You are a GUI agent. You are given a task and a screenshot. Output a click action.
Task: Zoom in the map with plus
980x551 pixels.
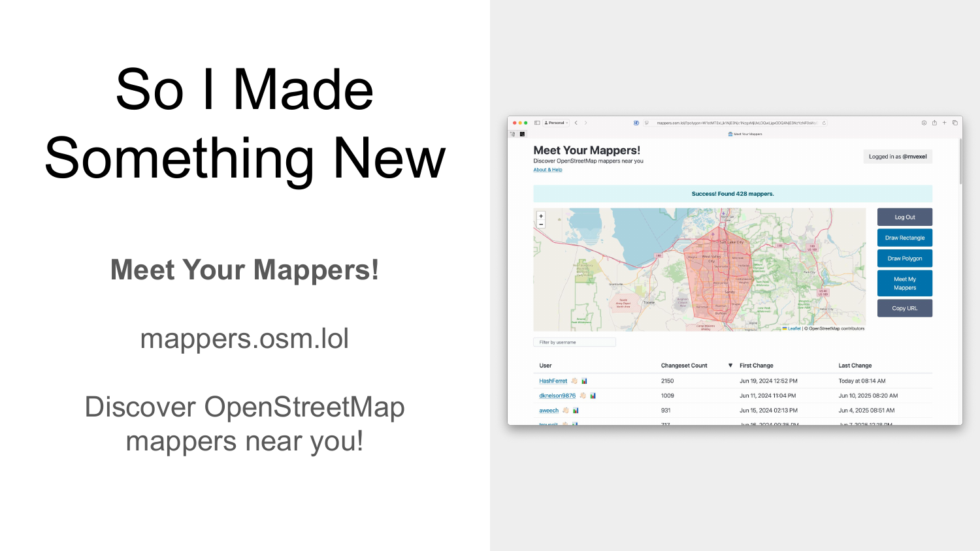tap(541, 216)
